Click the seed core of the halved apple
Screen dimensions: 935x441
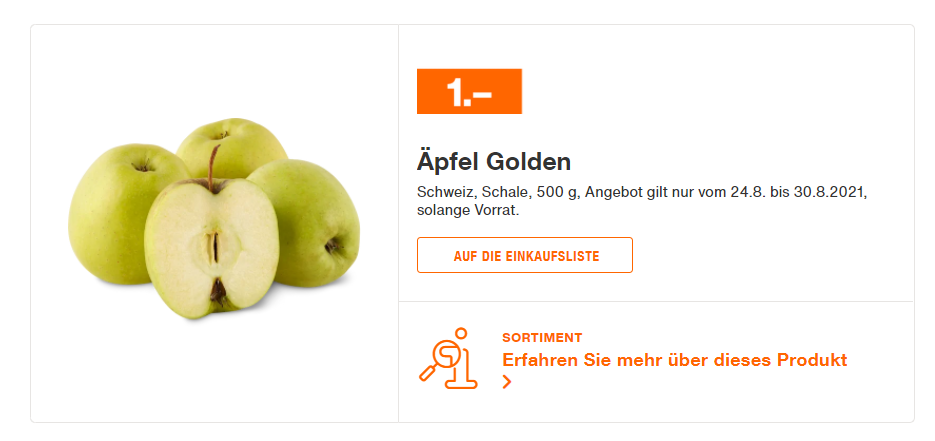click(212, 247)
